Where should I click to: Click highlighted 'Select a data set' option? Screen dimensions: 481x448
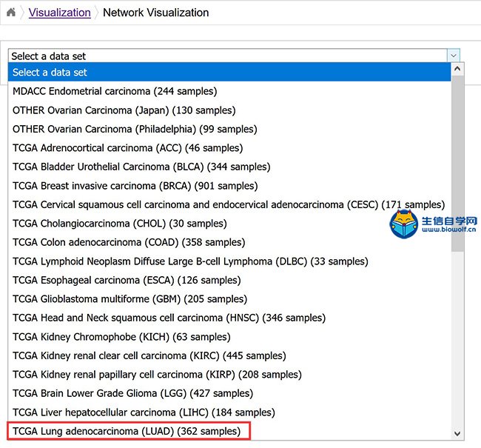[x=229, y=72]
